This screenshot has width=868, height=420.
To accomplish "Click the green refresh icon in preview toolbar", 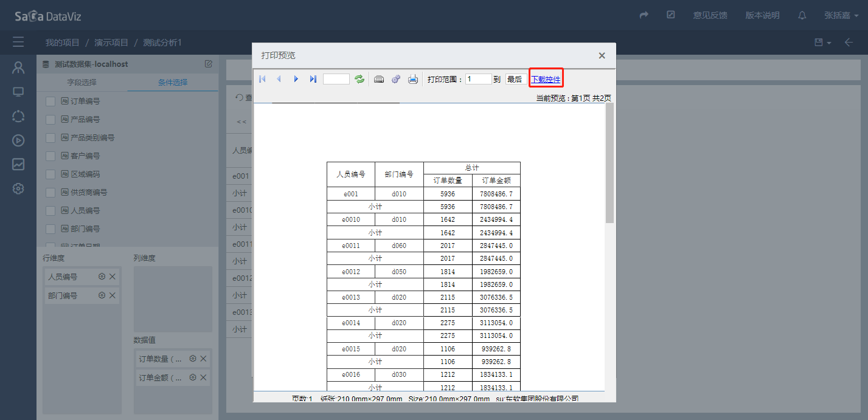I will tap(359, 79).
